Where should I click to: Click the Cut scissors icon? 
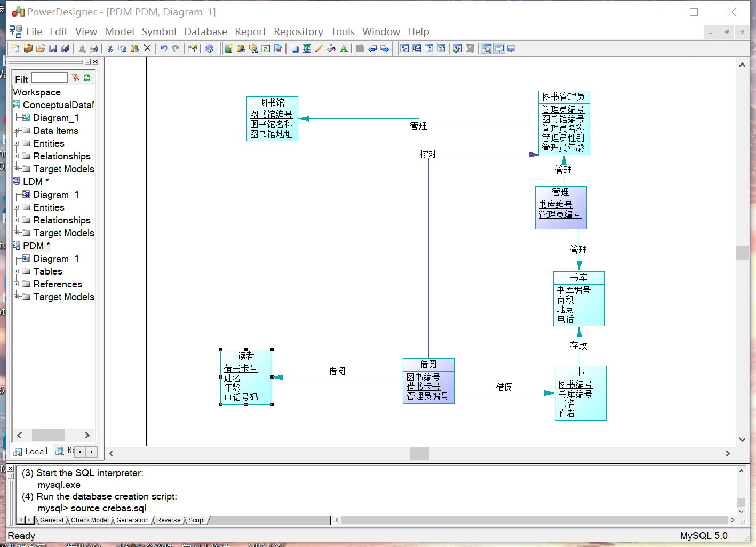110,49
